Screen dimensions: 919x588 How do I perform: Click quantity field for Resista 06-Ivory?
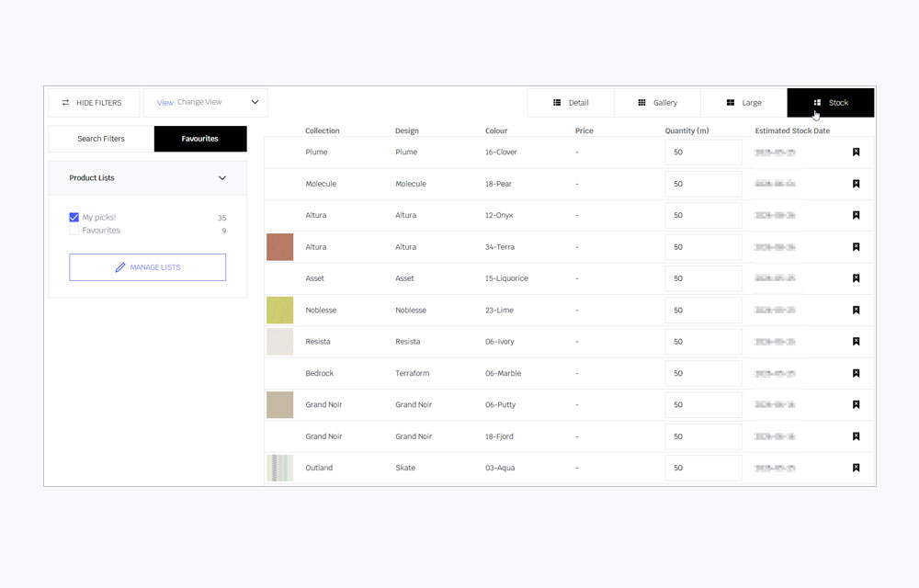pyautogui.click(x=703, y=342)
